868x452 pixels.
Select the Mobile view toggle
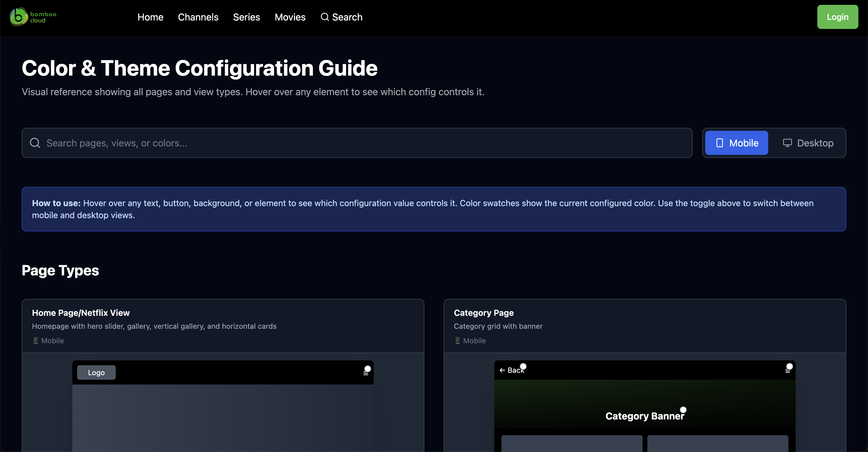(x=737, y=143)
